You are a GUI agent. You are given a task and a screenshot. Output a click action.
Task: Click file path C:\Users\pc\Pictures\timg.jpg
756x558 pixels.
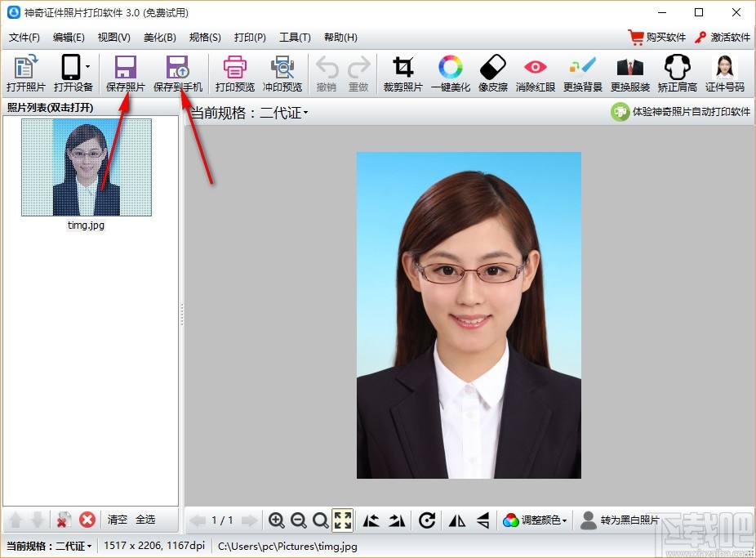click(x=287, y=547)
